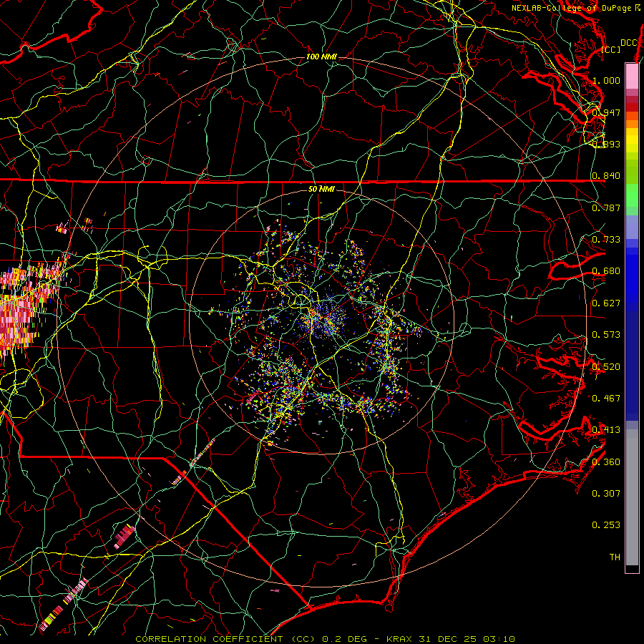Click the 03:10 timestamp text
This screenshot has width=644, height=644.
pos(499,639)
